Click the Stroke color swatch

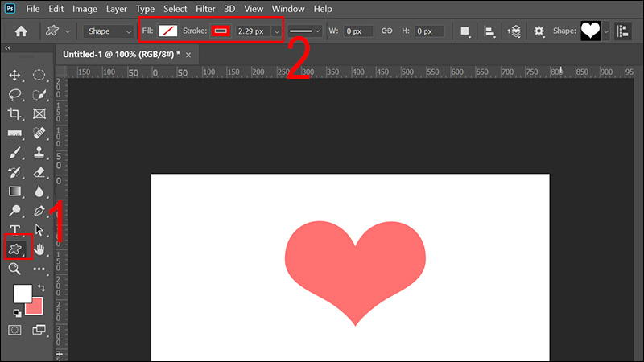pos(220,31)
